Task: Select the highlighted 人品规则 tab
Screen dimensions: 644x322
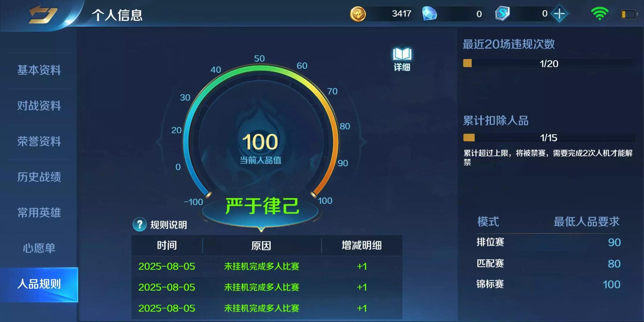Action: point(39,284)
